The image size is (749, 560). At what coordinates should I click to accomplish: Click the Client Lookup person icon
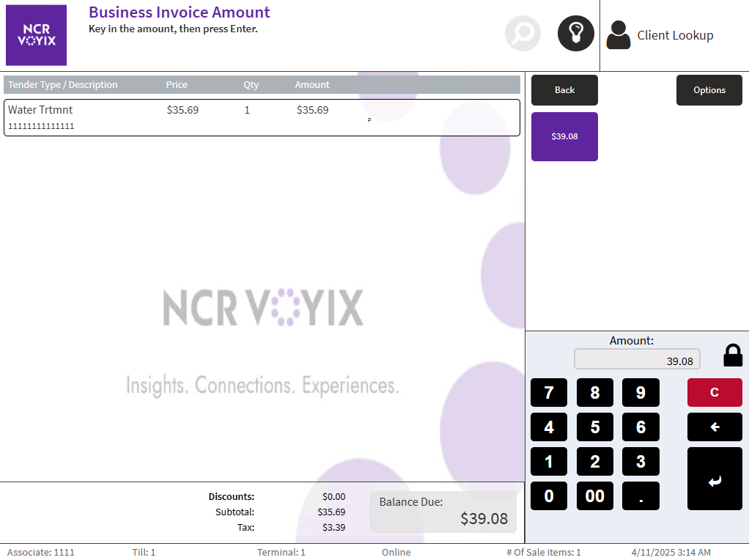[x=619, y=35]
